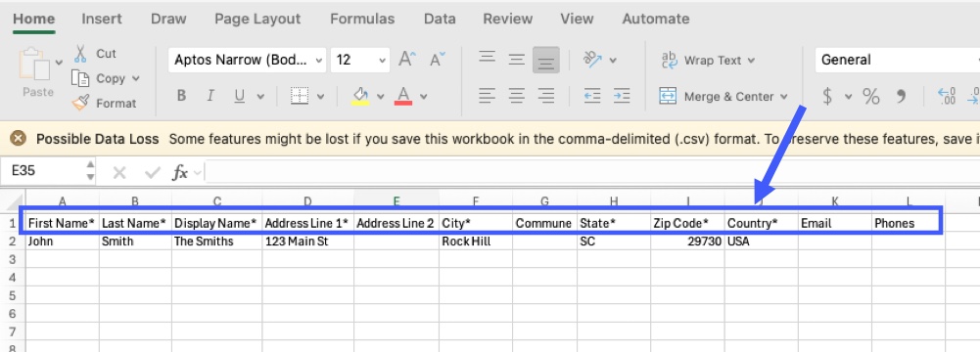
Task: Increase indent of cell contents
Action: (622, 96)
